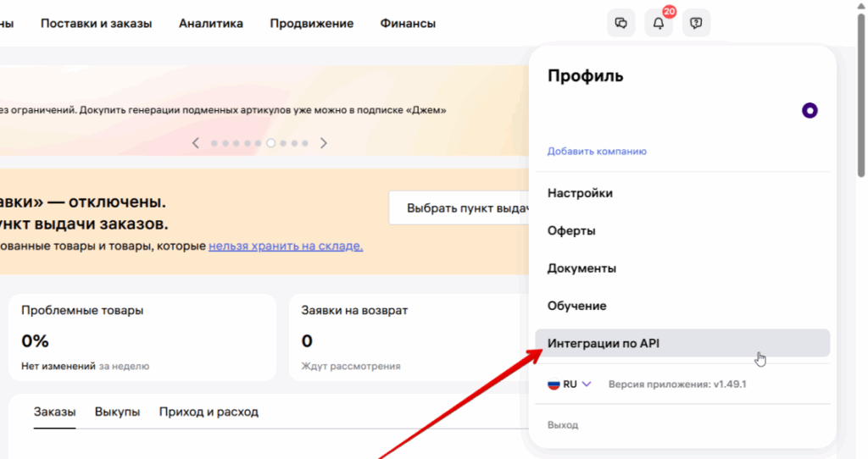
Task: Click the Добавить компанию link
Action: (x=597, y=152)
